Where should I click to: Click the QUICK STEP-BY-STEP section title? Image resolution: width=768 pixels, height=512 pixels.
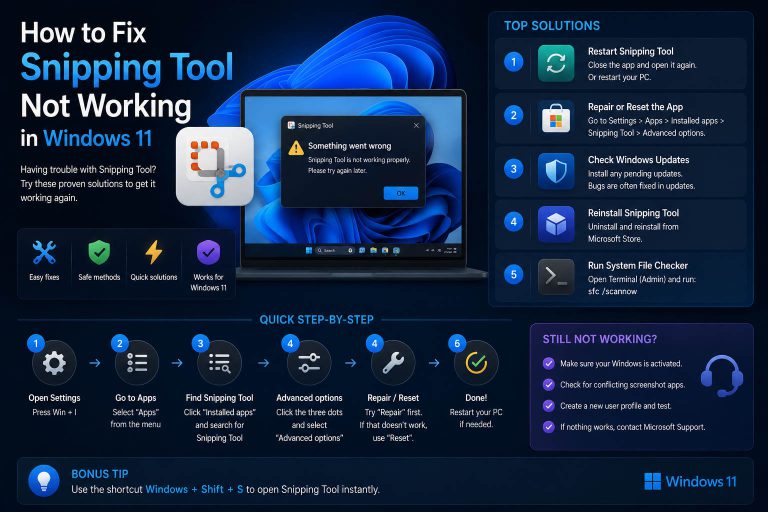[316, 320]
